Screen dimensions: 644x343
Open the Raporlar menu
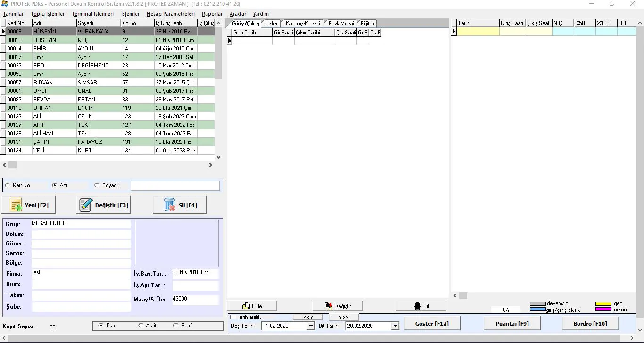[x=212, y=14]
